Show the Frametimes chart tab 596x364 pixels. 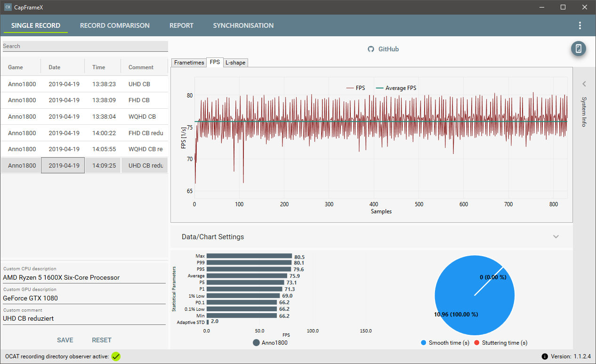[189, 63]
